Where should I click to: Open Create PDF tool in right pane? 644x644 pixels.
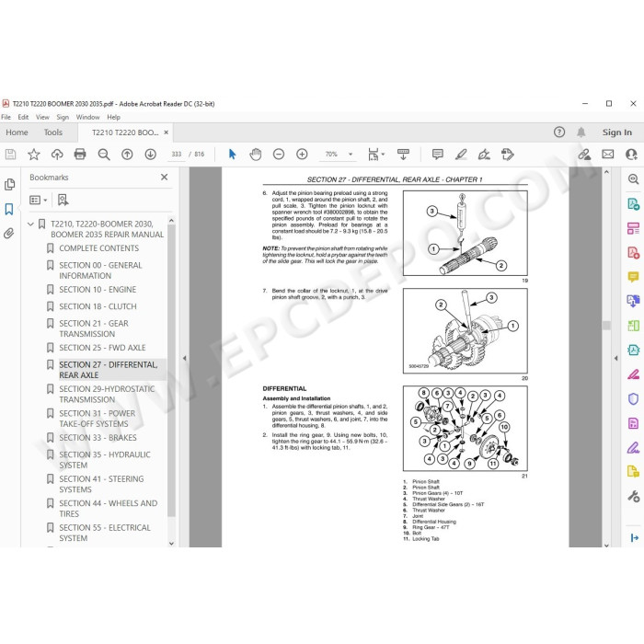[x=633, y=252]
